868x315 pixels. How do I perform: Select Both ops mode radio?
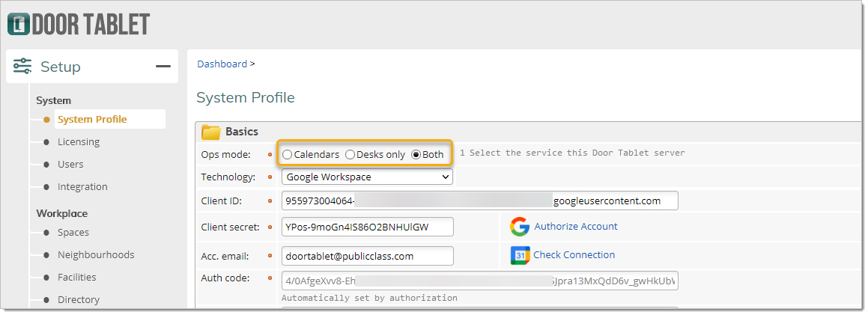(416, 155)
